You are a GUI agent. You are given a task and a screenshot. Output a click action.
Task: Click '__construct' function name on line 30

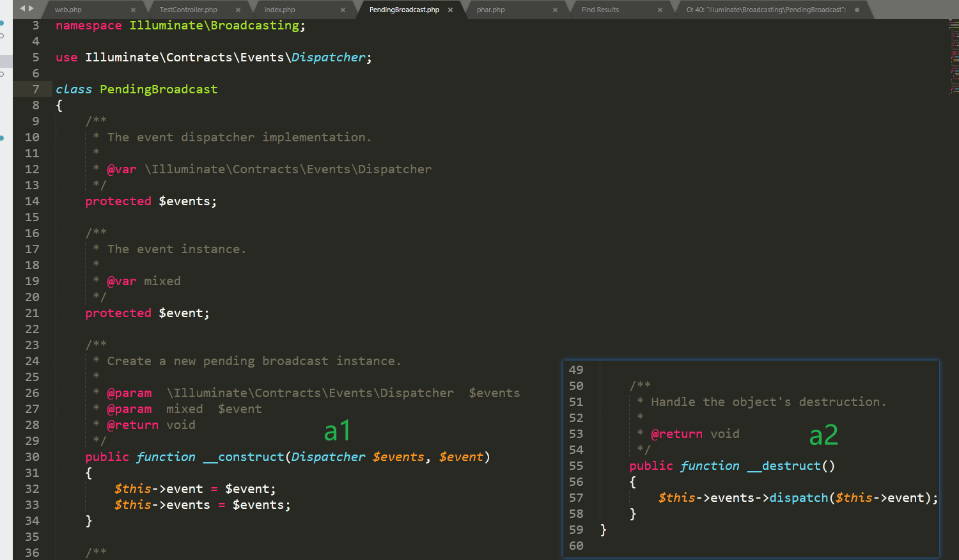[244, 457]
